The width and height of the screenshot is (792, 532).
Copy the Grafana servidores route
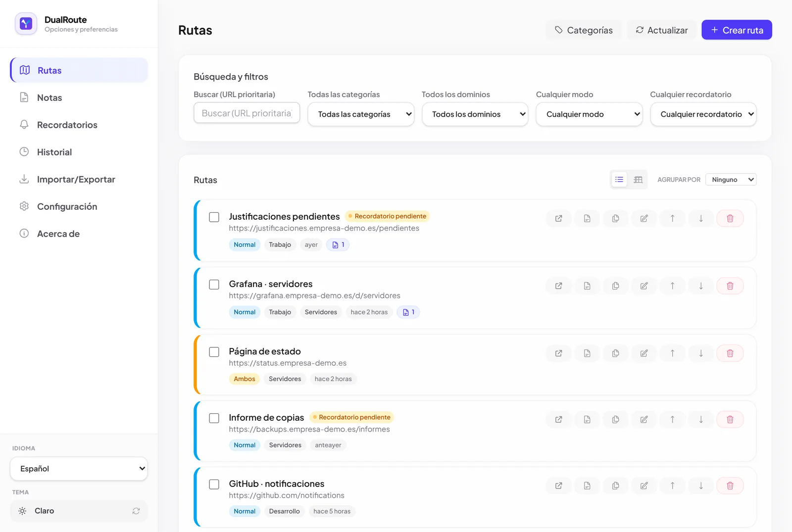[x=615, y=286]
